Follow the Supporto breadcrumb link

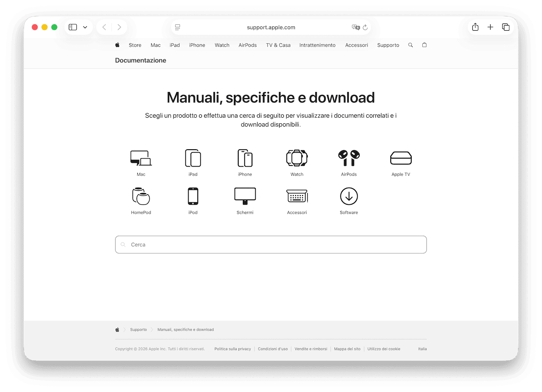click(x=138, y=330)
